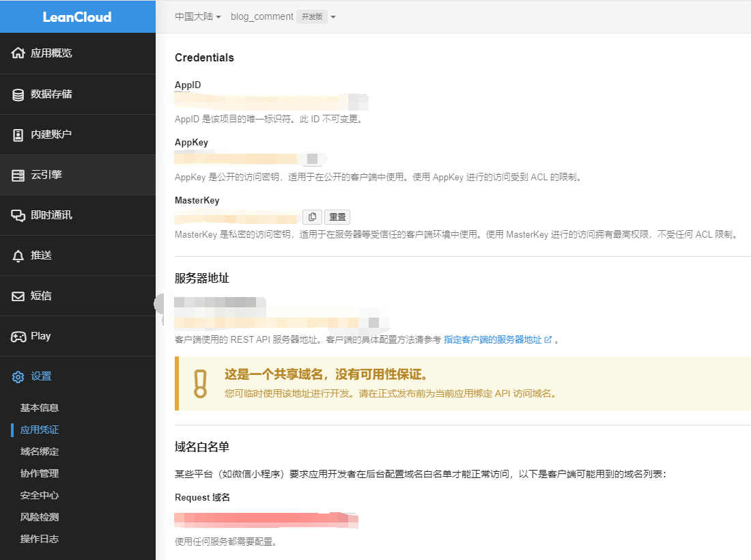Click the AppID copy icon
The image size is (751, 560).
click(358, 102)
